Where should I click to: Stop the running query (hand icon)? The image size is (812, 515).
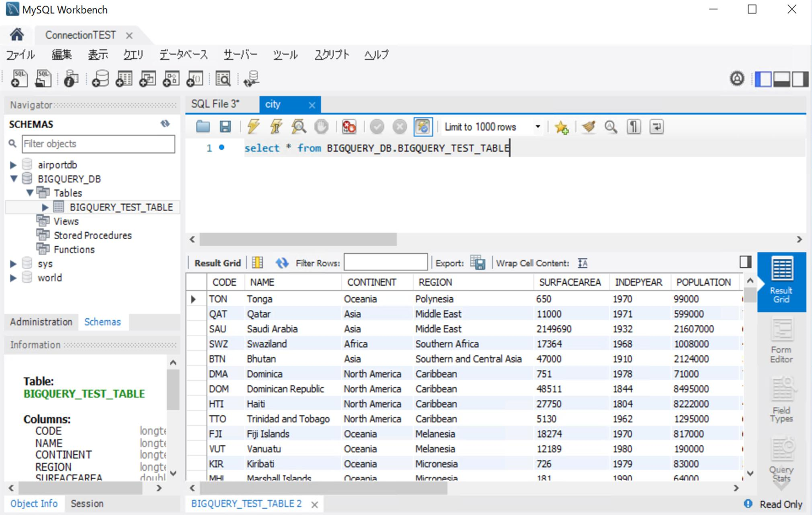pos(321,127)
